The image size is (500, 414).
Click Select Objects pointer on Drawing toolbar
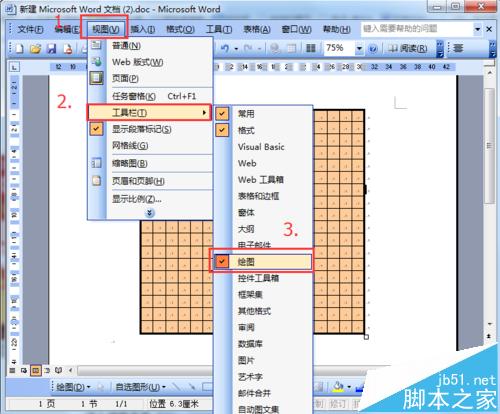click(100, 387)
